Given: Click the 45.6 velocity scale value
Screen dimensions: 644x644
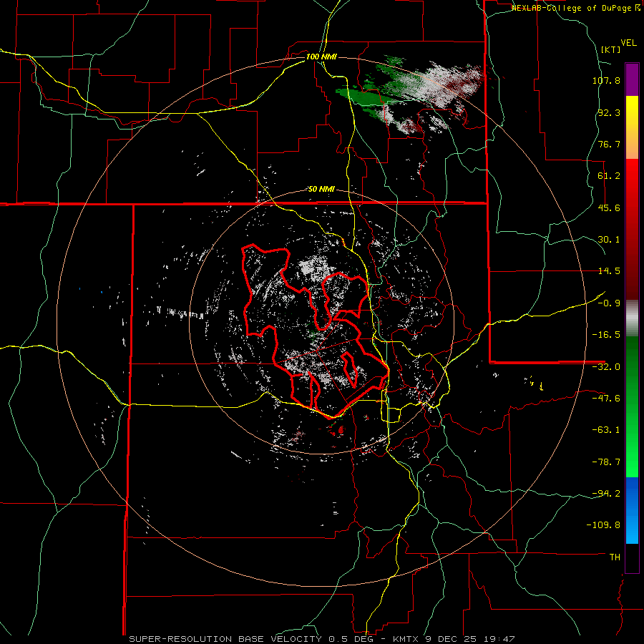Looking at the screenshot, I should point(609,208).
